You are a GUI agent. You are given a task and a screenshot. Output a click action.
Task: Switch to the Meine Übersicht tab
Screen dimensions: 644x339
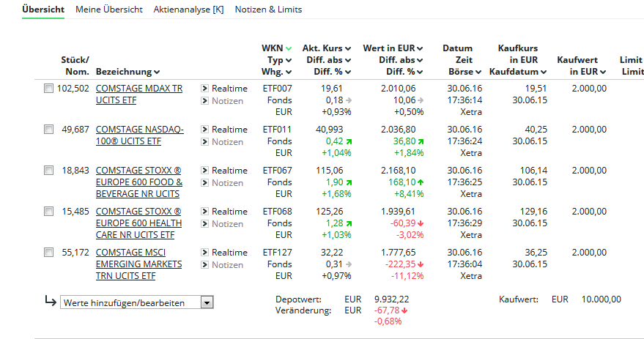click(109, 10)
